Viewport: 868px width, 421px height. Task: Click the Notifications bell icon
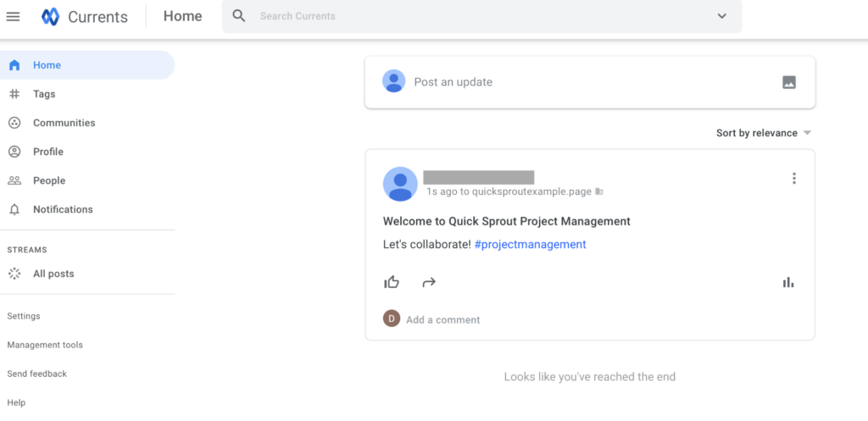click(14, 210)
